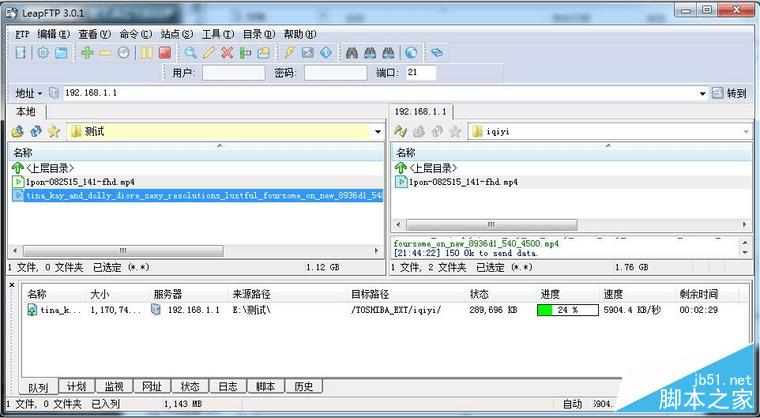Image resolution: width=760 pixels, height=418 pixels.
Task: Pause the transfer with yellow pause icon
Action: click(x=147, y=53)
